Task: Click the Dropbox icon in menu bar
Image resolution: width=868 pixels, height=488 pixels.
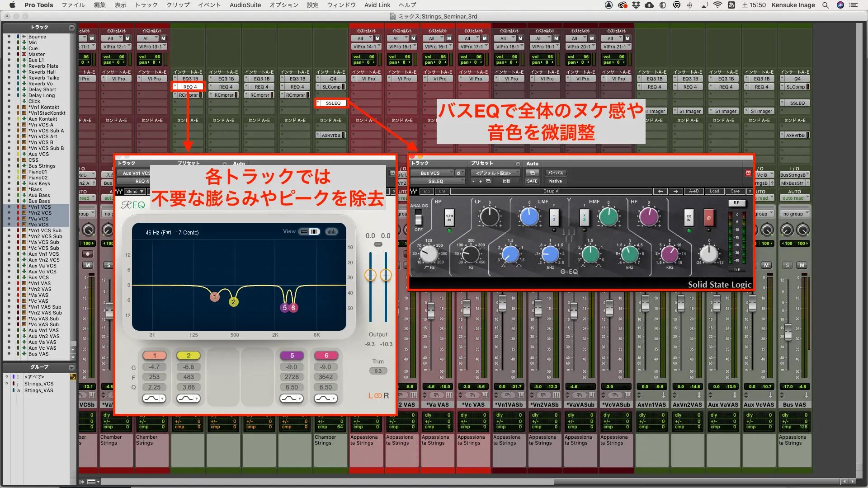Action: [x=636, y=5]
